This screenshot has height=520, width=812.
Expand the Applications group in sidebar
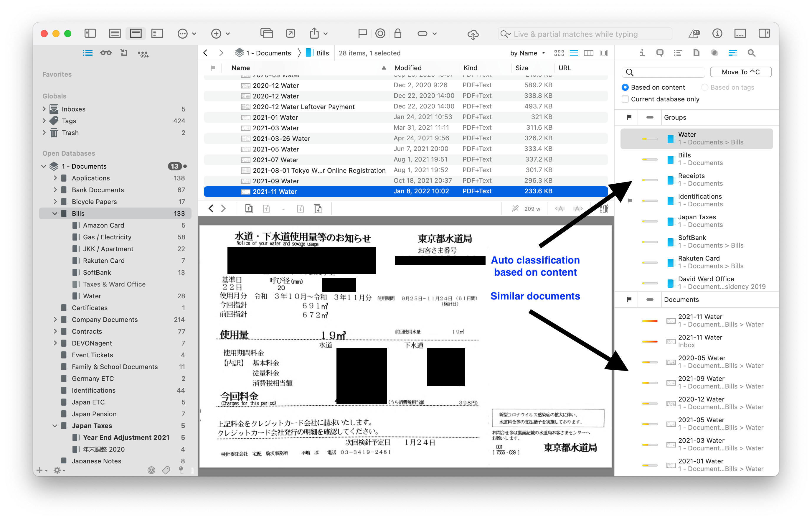point(56,178)
